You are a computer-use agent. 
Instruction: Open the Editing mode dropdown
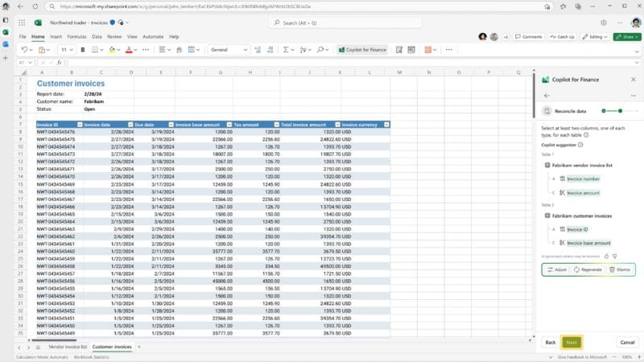click(595, 36)
